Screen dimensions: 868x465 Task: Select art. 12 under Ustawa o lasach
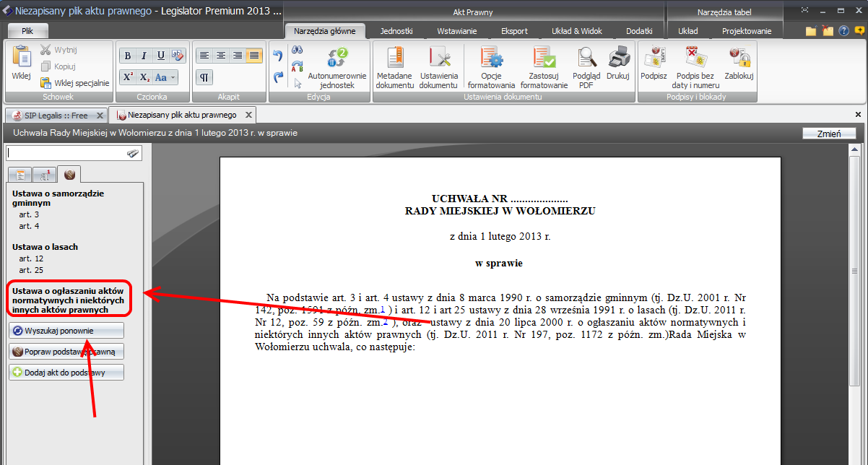32,258
